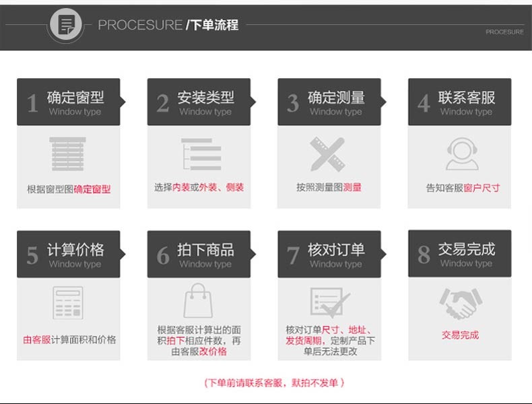
Task: Select step 4 header 联系客服
Action: (460, 102)
